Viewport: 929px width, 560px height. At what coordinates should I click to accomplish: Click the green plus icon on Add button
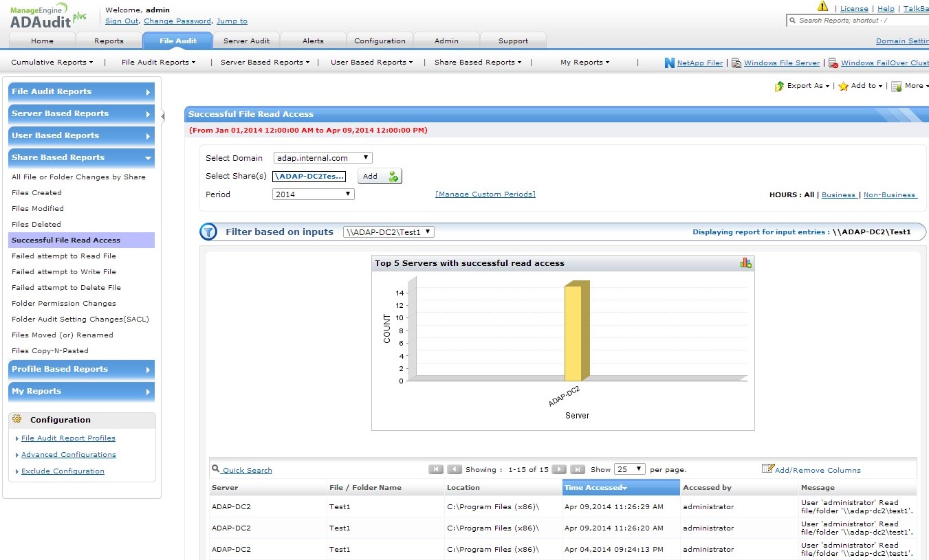pos(393,177)
